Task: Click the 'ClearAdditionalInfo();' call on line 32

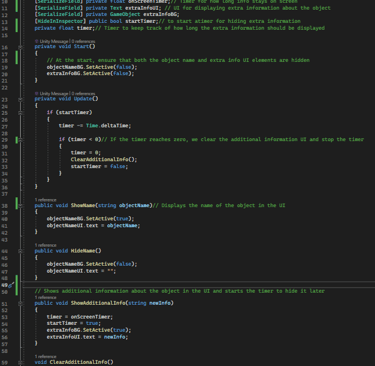Action: pyautogui.click(x=104, y=159)
